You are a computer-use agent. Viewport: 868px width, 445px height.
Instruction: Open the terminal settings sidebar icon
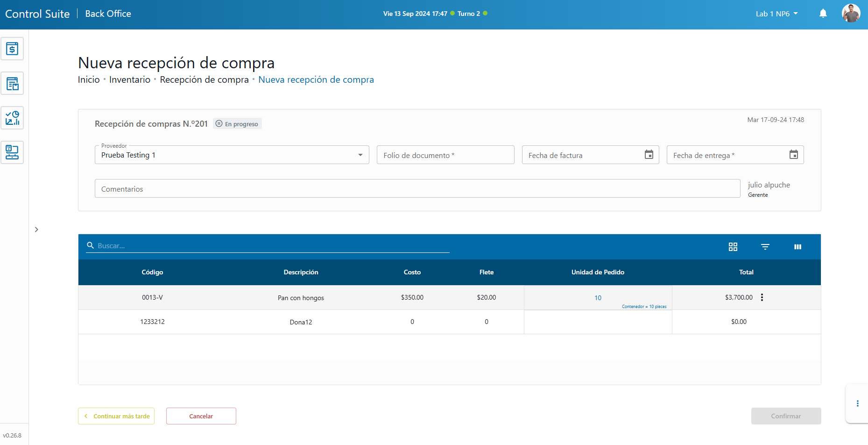12,152
